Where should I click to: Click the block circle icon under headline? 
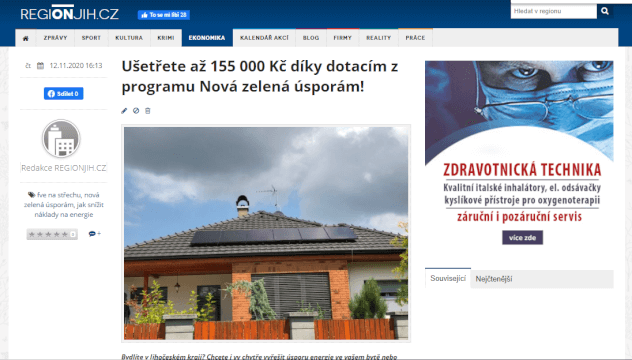[136, 111]
